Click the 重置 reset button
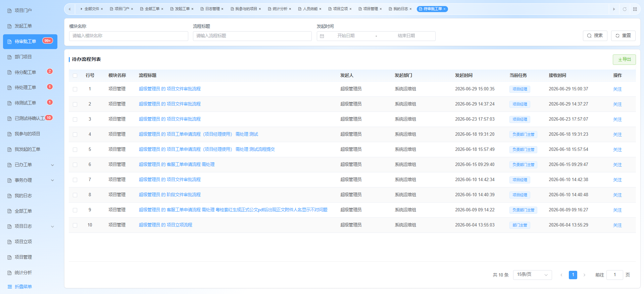Viewport: 644px width, 294px height. [x=623, y=36]
